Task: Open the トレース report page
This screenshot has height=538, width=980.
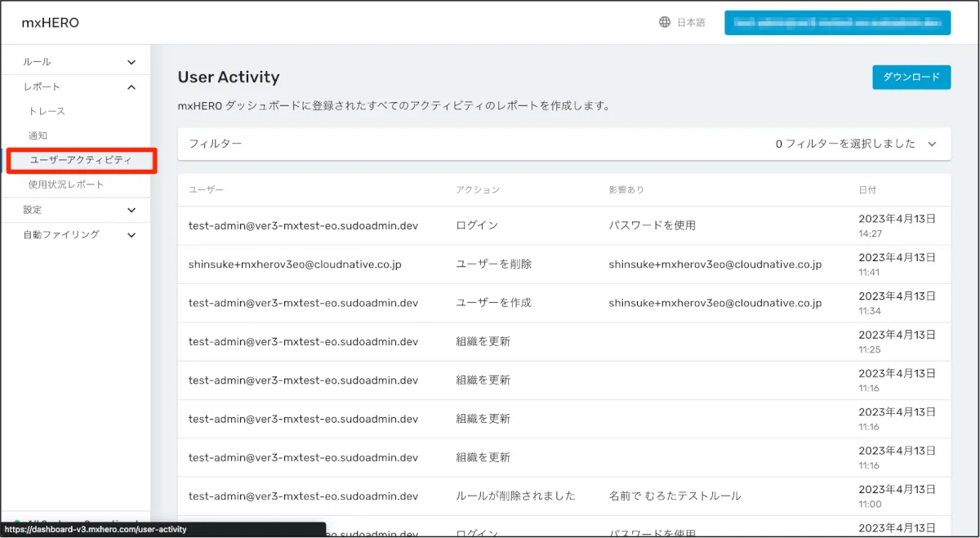Action: 47,111
